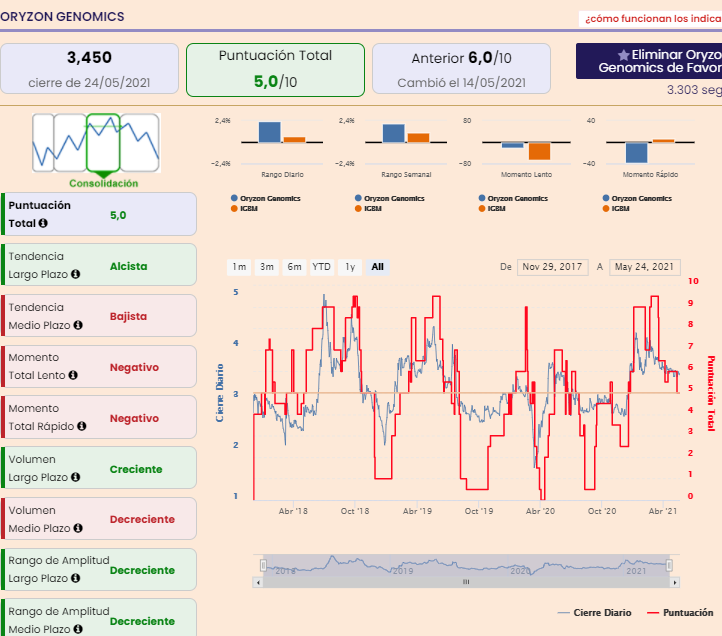This screenshot has width=722, height=636.
Task: Click Bajista value in Tendencia Medio Plazo
Action: coord(128,317)
